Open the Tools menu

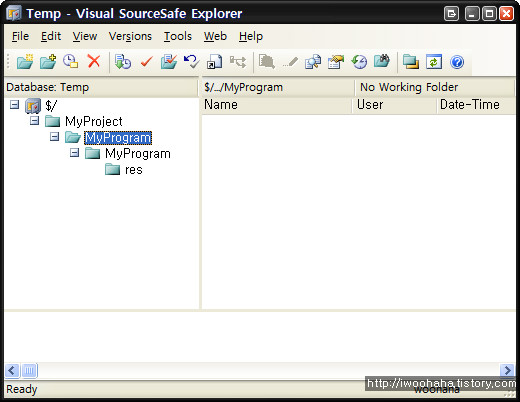(x=178, y=36)
